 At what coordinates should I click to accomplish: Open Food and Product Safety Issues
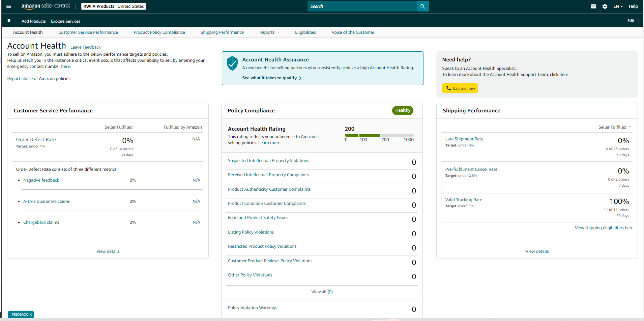(x=258, y=218)
